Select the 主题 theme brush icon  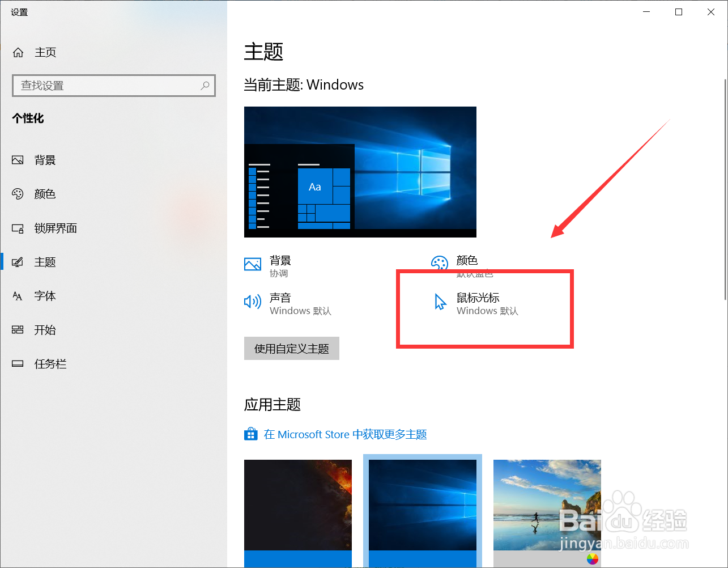[18, 262]
